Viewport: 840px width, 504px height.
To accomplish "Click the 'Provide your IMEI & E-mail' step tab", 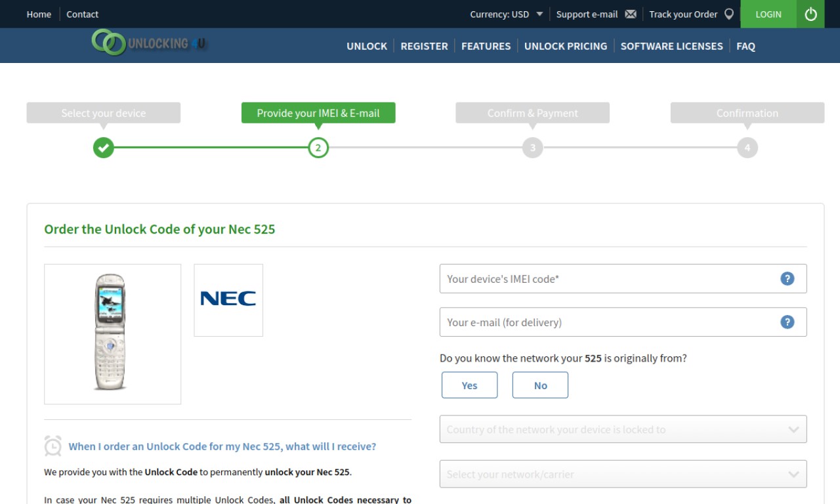I will (x=318, y=113).
